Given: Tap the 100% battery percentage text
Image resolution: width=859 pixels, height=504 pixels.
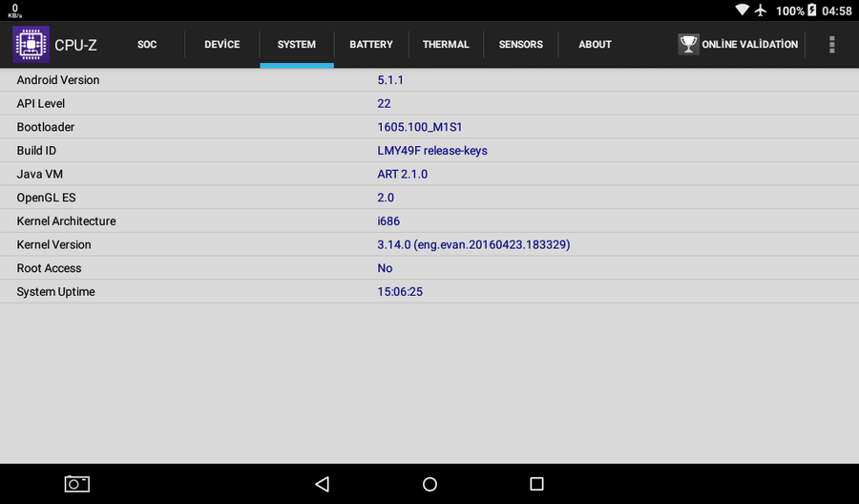Looking at the screenshot, I should pos(790,10).
